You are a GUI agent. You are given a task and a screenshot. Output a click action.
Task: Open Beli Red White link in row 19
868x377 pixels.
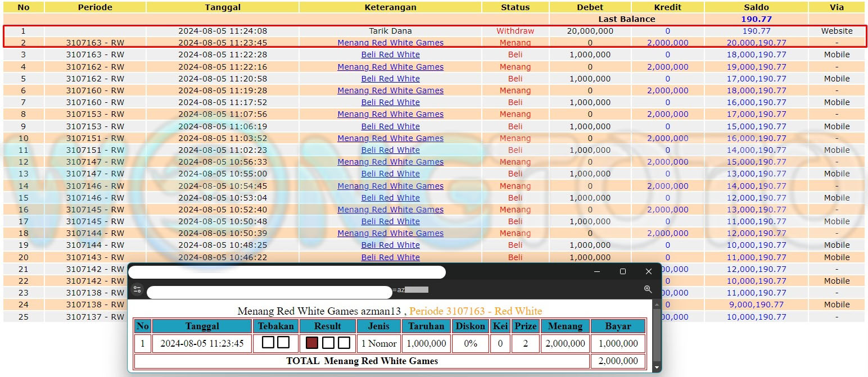point(390,245)
